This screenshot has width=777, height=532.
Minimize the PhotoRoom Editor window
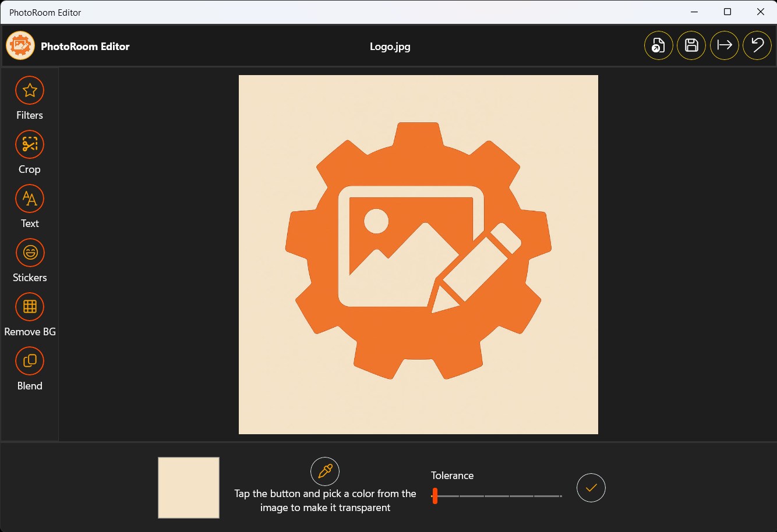pyautogui.click(x=694, y=12)
